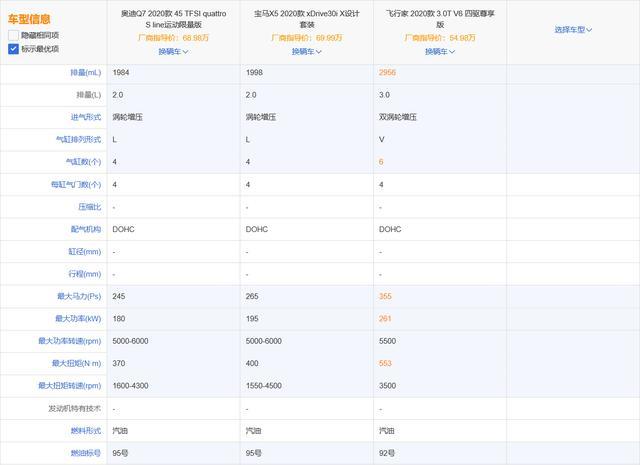Click the 气缸排列形式 row label

point(78,140)
